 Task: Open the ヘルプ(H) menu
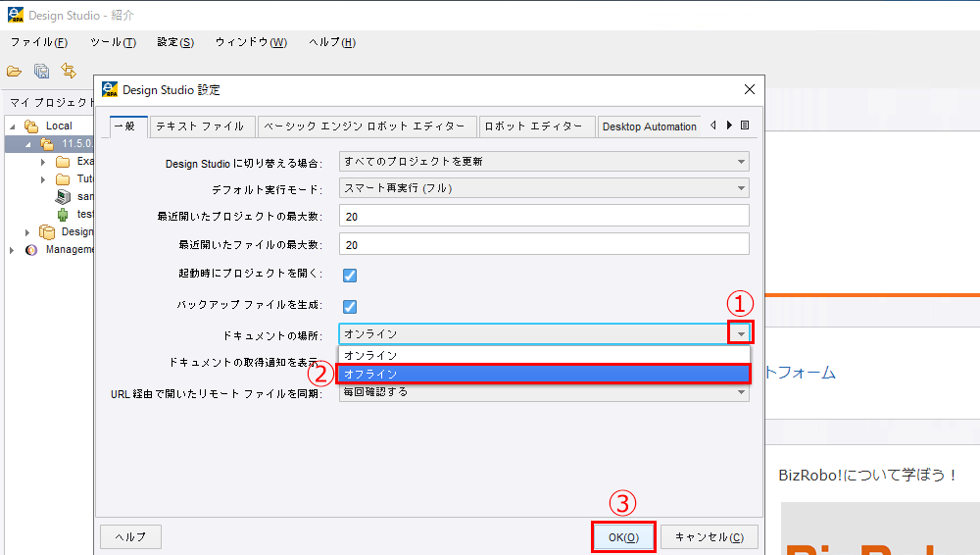[332, 42]
